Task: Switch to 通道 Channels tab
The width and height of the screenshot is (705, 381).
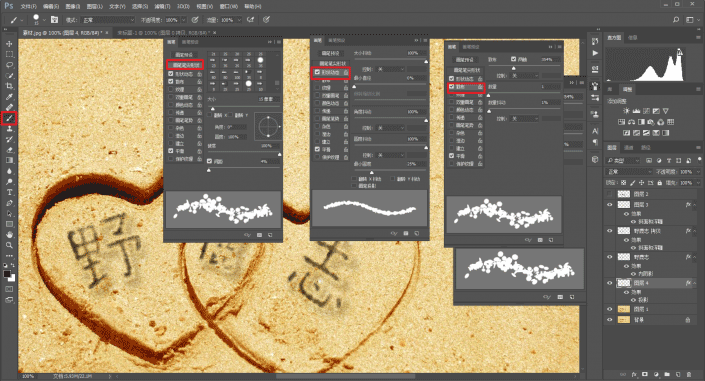Action: (629, 148)
